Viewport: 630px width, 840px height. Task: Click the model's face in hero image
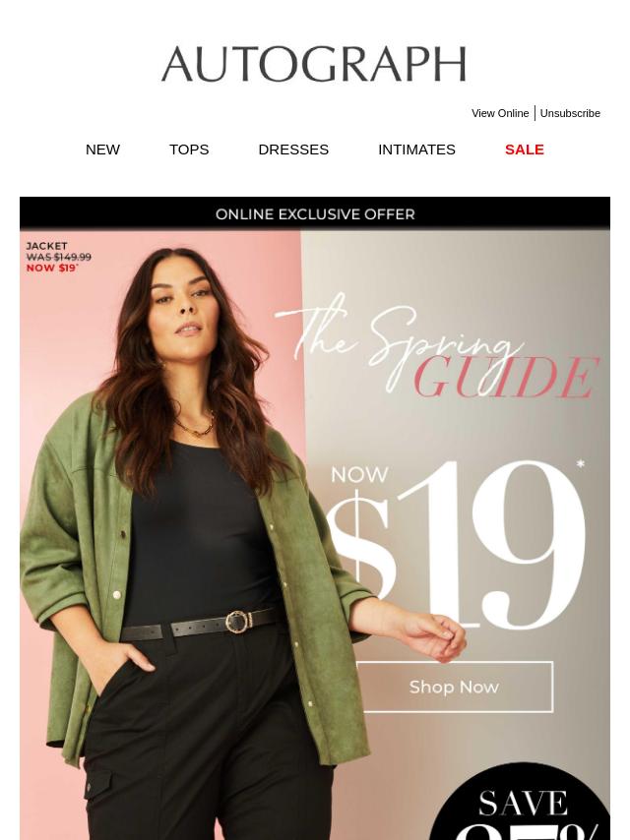click(181, 303)
